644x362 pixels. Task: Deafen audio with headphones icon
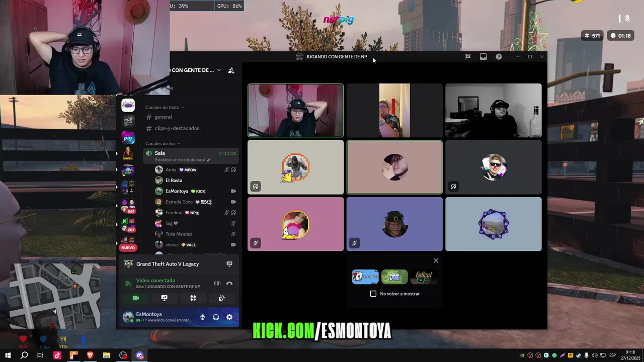[216, 317]
